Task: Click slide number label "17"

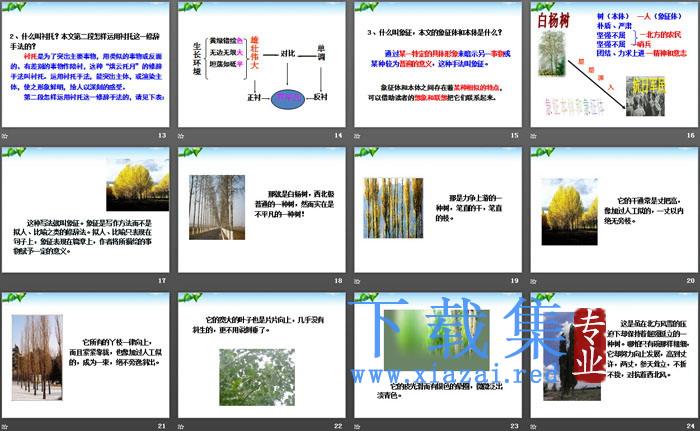Action: [x=162, y=280]
